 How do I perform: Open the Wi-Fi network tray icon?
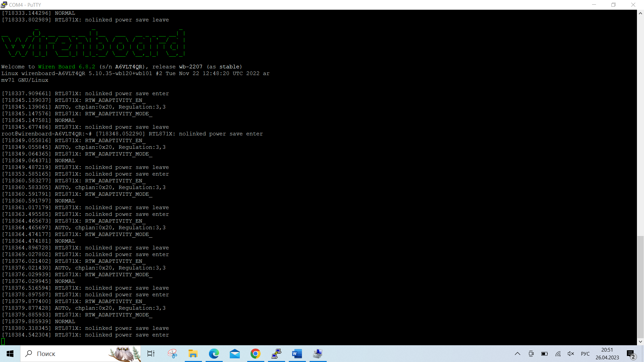click(558, 354)
